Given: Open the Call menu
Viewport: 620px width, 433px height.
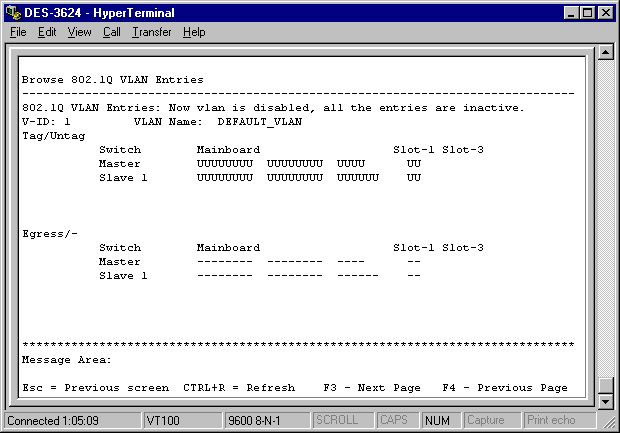Looking at the screenshot, I should (x=111, y=32).
